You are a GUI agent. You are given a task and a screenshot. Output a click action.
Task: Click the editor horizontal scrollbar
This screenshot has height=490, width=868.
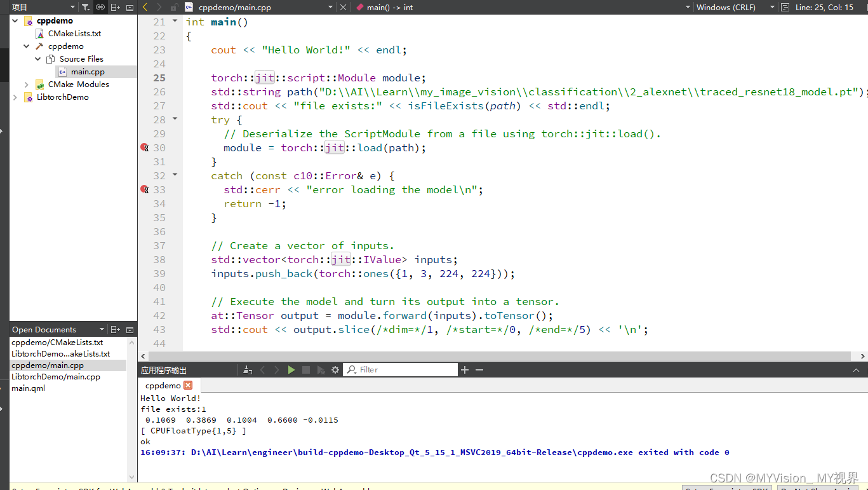pyautogui.click(x=498, y=356)
